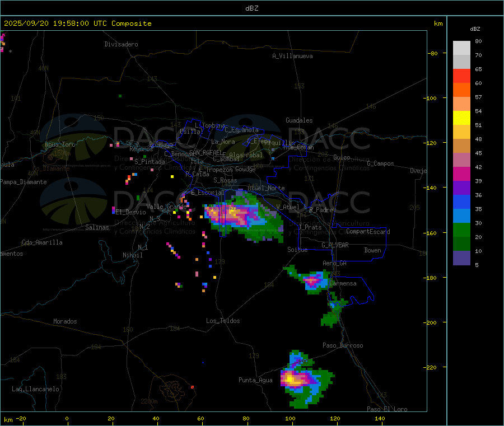Click the green 20-30 dBZ legend swatch
Image resolution: width=504 pixels, height=426 pixels.
[461, 230]
